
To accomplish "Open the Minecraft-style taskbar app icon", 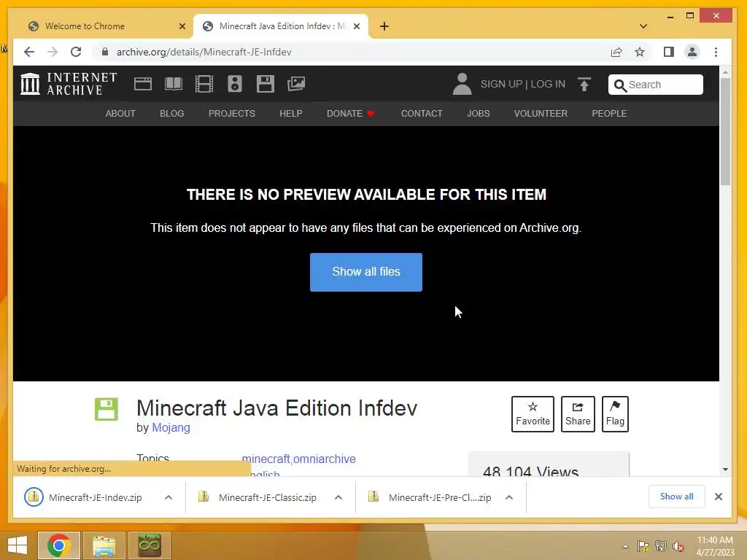I will (149, 545).
